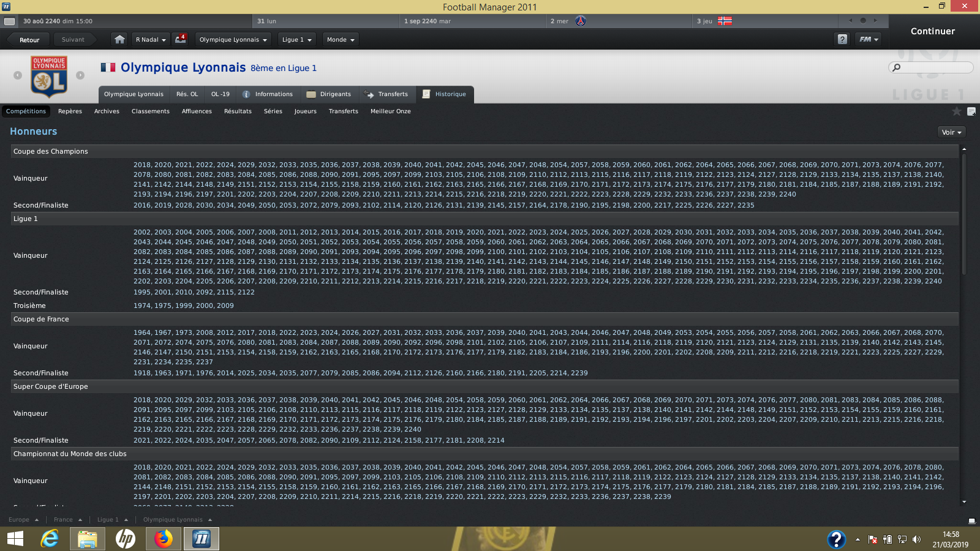The height and width of the screenshot is (551, 980).
Task: Click the French flag next to the club name
Action: coord(108,67)
